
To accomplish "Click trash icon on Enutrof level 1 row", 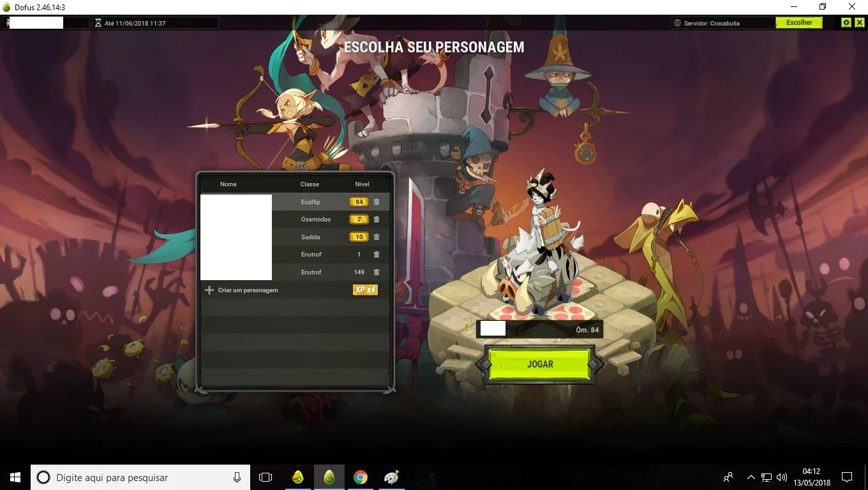I will 377,255.
